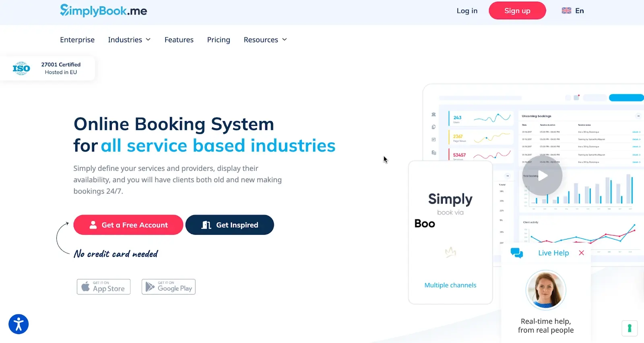
Task: Click the Log in link
Action: pyautogui.click(x=467, y=11)
